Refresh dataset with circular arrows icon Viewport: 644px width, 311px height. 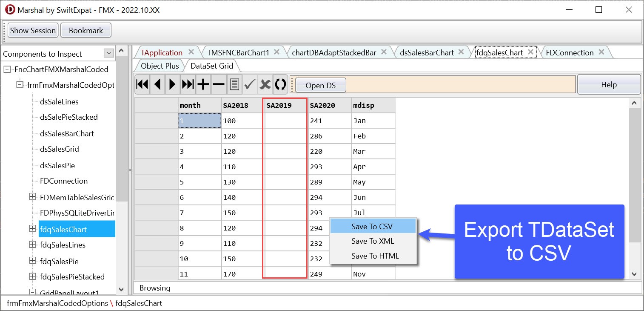[x=280, y=84]
